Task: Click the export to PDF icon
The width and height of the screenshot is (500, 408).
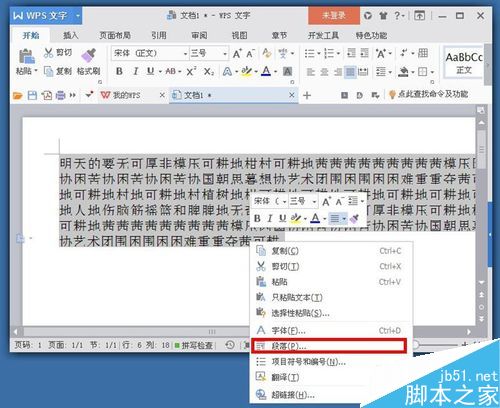Action: coord(47,96)
